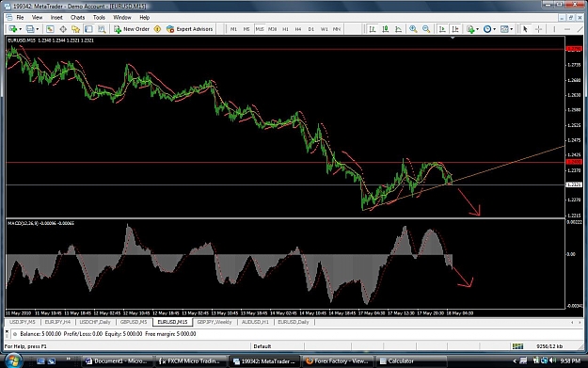This screenshot has height=368, width=588.
Task: Select the Vertical Line drawing tool
Action: point(554,29)
